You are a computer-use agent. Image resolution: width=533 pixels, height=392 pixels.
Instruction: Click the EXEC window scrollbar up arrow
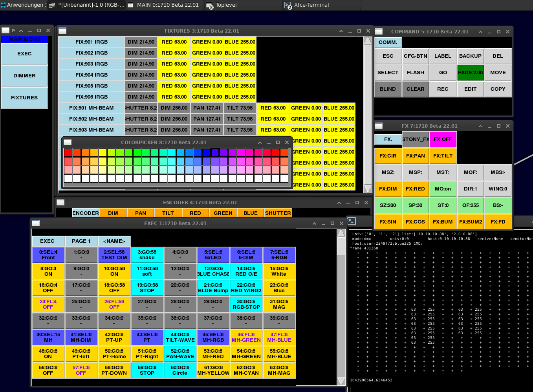341,233
